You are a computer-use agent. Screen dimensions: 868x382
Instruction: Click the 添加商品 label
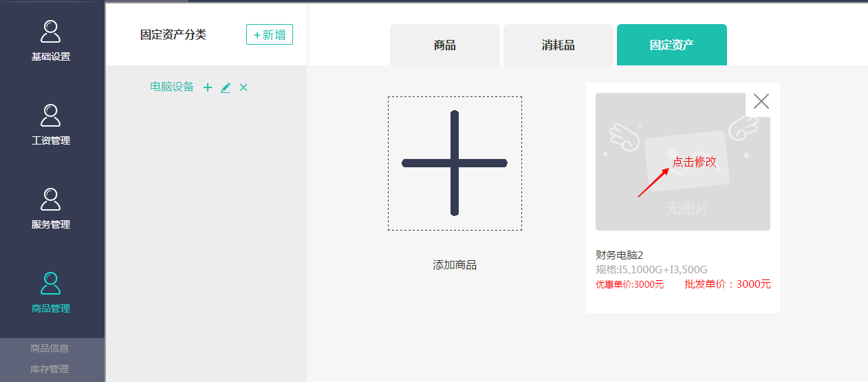(x=455, y=265)
